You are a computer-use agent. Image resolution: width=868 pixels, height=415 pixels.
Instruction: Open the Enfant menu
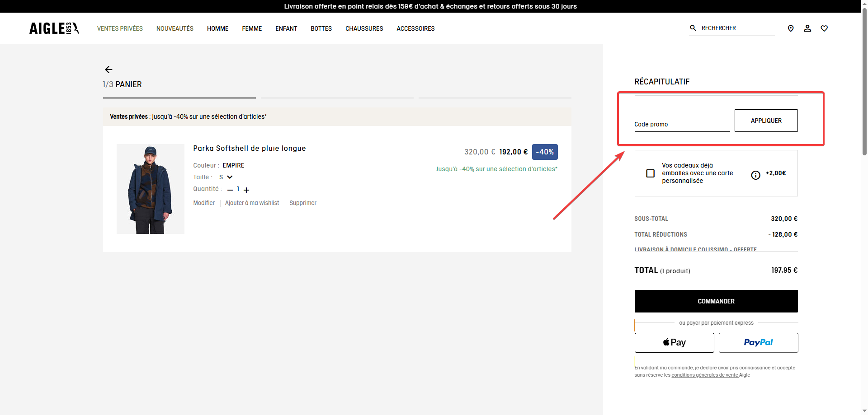pos(286,28)
